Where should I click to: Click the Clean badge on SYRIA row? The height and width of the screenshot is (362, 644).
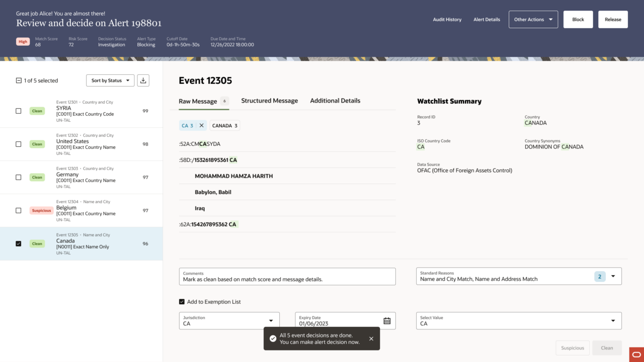coord(37,111)
